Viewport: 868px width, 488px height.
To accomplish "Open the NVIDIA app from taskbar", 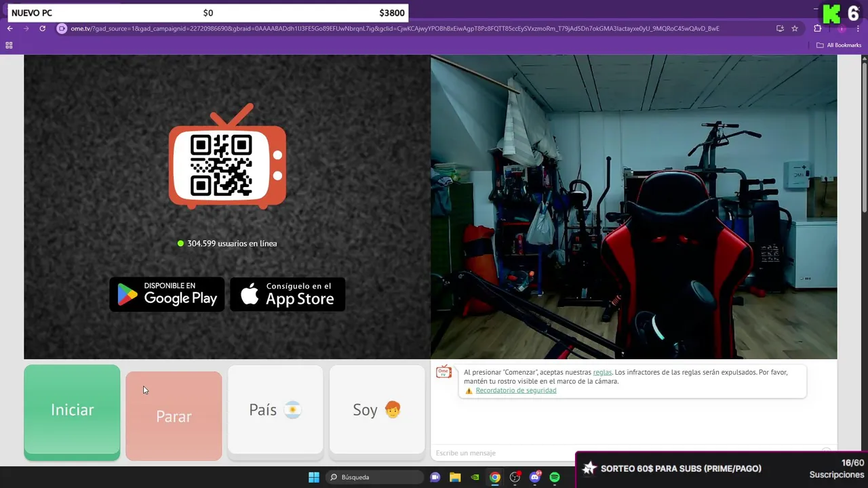I will [475, 477].
